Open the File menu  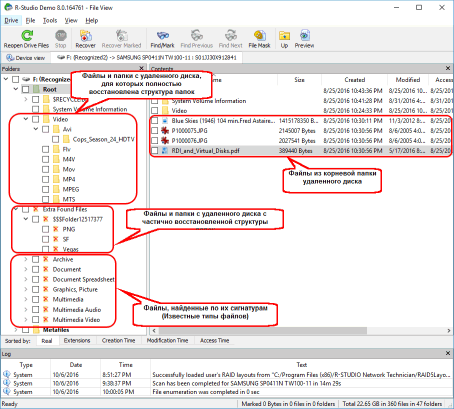(x=30, y=21)
